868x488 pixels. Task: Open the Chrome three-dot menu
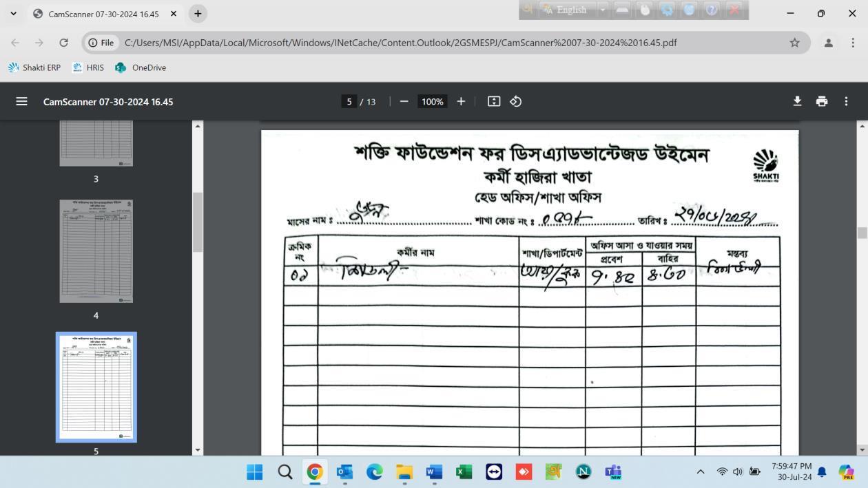click(853, 43)
